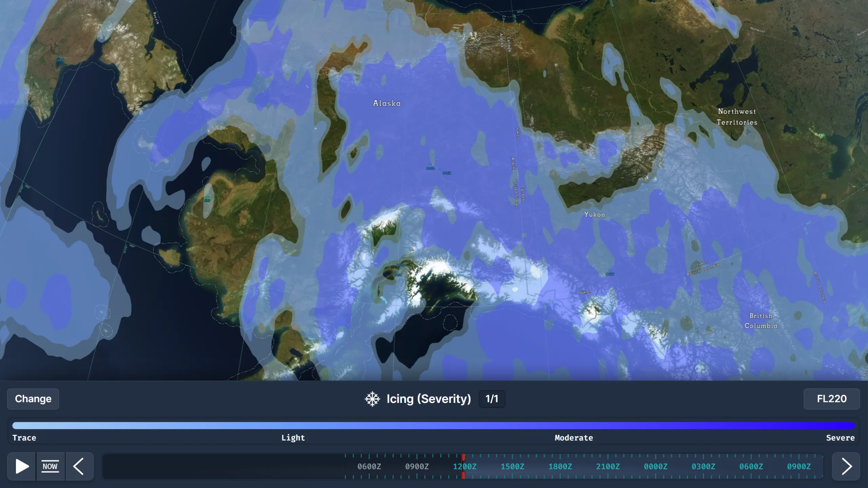Advance the timeline with the right arrow icon
Viewport: 868px width, 488px height.
847,466
